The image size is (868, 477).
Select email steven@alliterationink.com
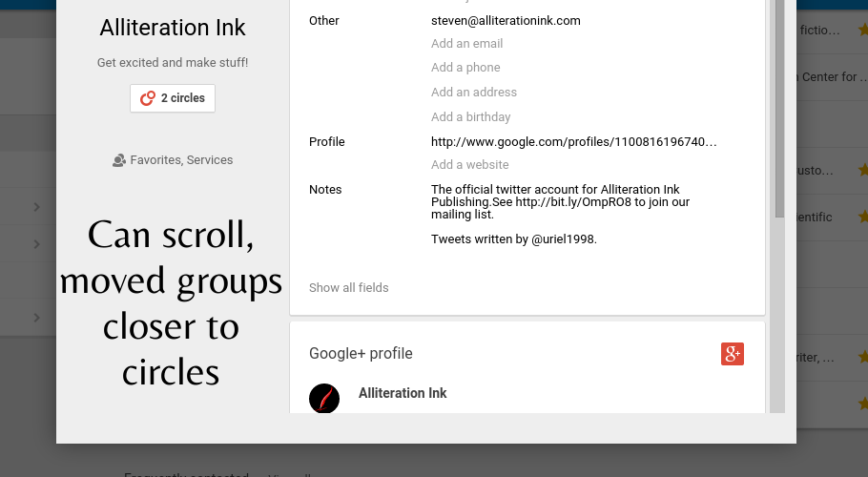pos(506,21)
